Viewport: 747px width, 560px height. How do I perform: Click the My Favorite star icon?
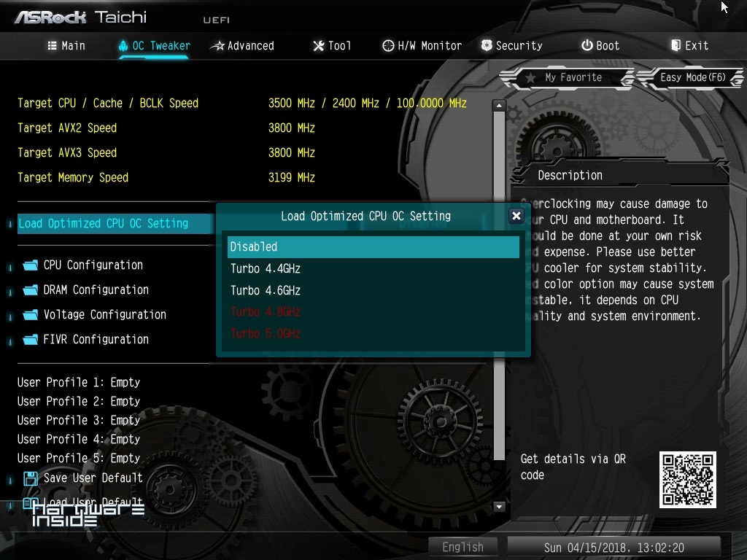[531, 77]
